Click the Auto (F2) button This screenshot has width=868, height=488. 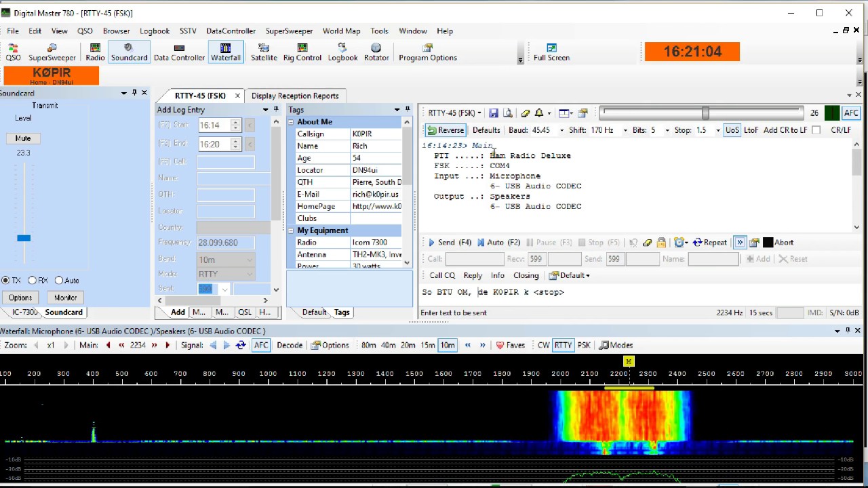(x=498, y=242)
